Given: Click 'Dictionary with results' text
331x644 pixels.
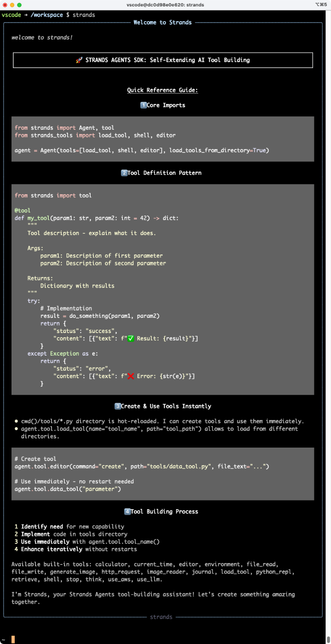Looking at the screenshot, I should [77, 286].
